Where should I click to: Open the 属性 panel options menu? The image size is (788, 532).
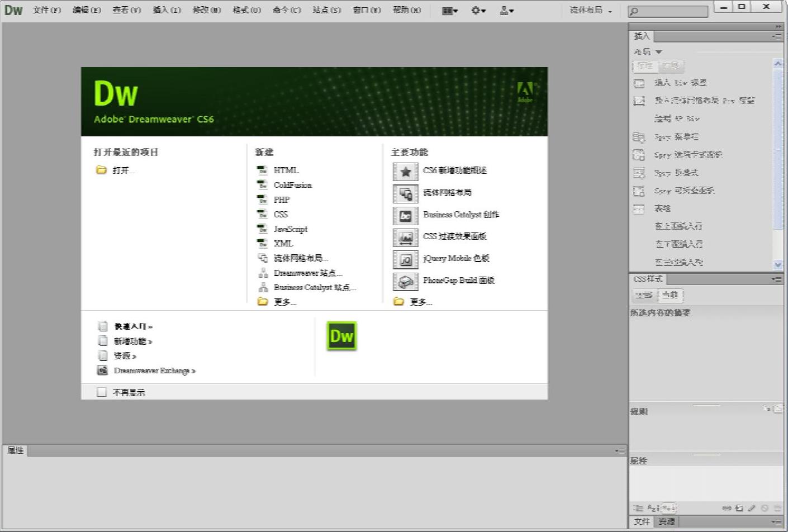tap(620, 450)
